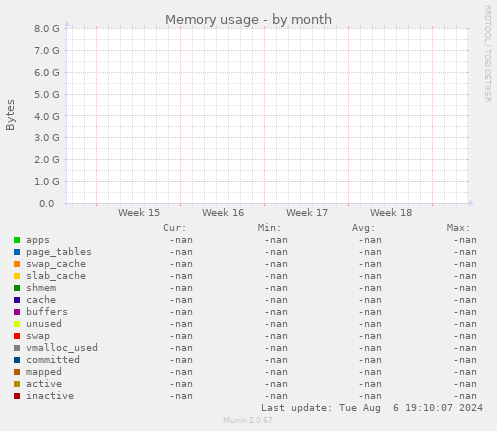Click the 'Min:' column header
This screenshot has height=431, width=497.
click(x=269, y=228)
